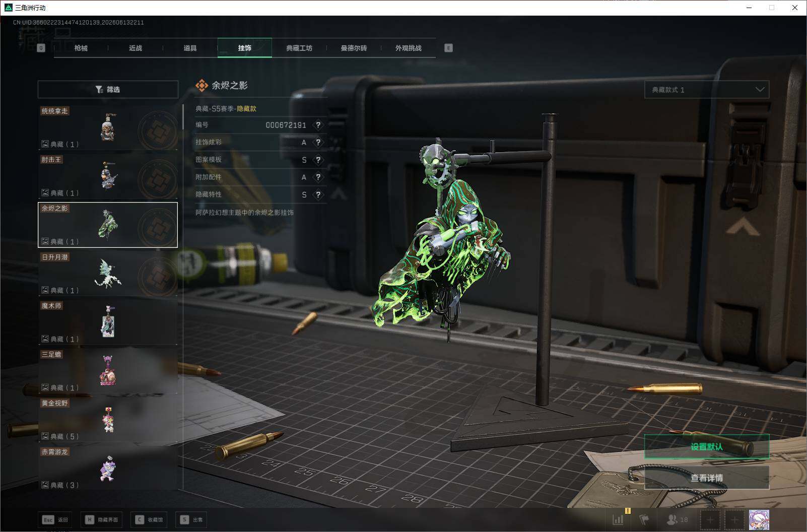
Task: Click the 设置默认 button
Action: click(707, 447)
